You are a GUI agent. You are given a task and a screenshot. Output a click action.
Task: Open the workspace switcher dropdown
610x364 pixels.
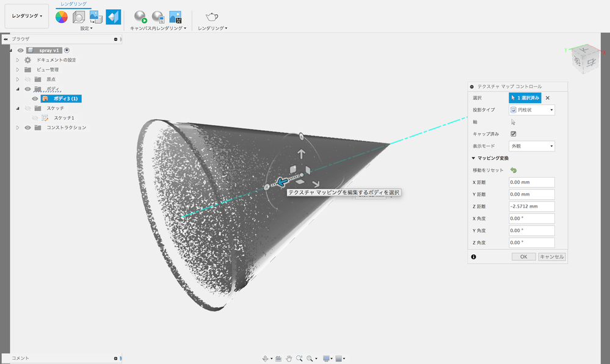[27, 16]
